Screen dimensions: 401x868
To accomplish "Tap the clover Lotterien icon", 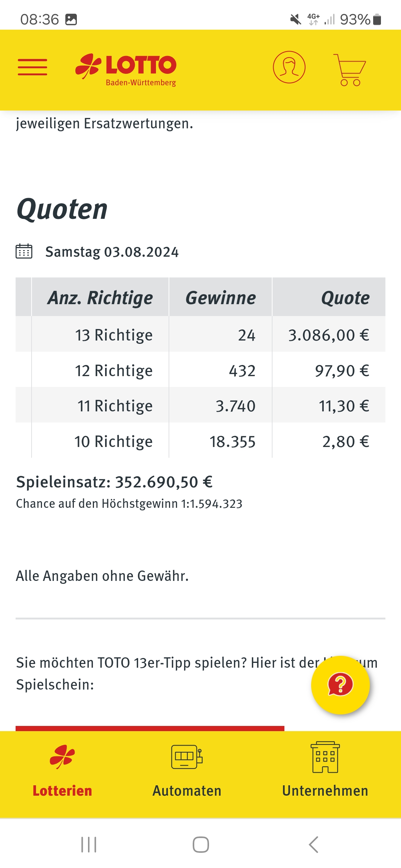I will point(62,757).
